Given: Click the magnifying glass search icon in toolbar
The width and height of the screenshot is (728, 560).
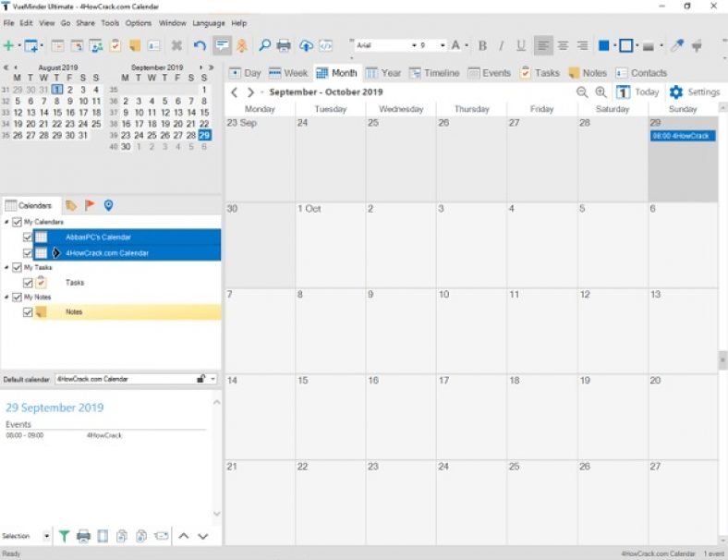Looking at the screenshot, I should click(x=264, y=45).
